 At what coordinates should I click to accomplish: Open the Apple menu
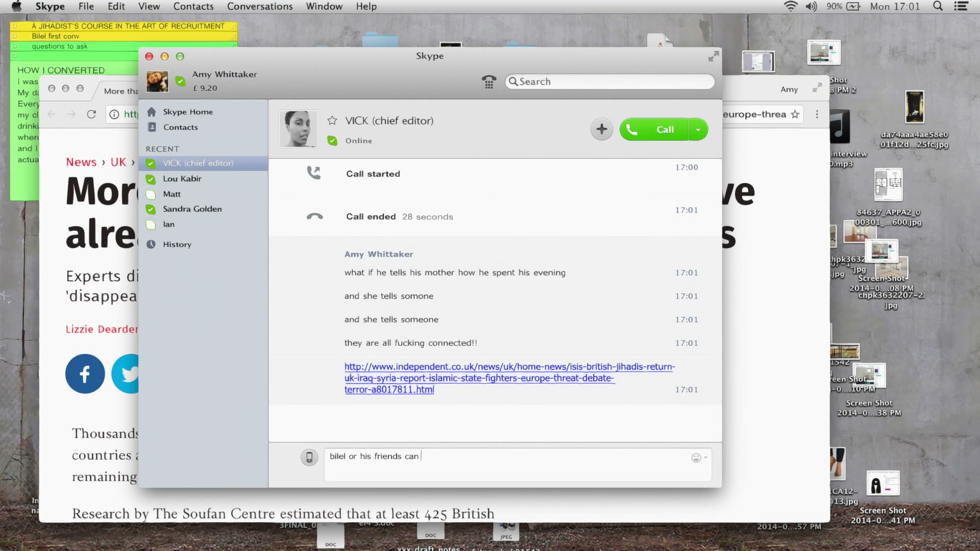[16, 6]
